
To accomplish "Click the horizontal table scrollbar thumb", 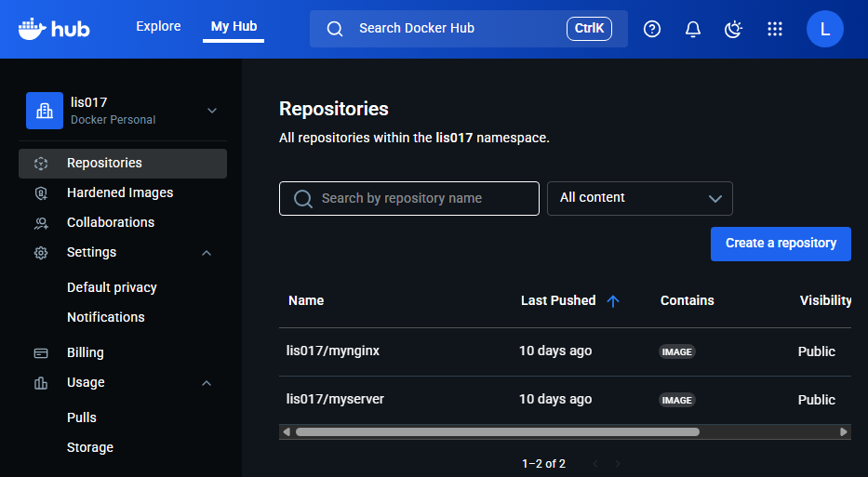I will [497, 431].
